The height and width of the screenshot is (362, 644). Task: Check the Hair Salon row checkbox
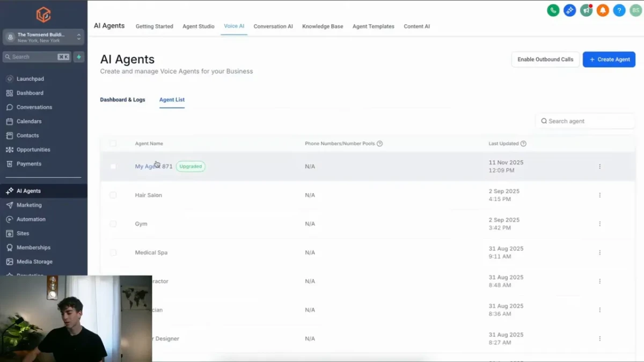coord(113,195)
